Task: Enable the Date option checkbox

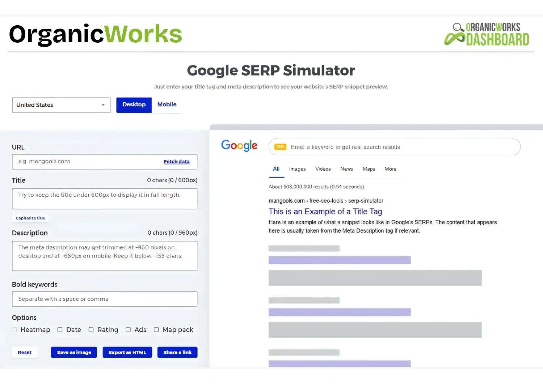Action: pos(60,330)
